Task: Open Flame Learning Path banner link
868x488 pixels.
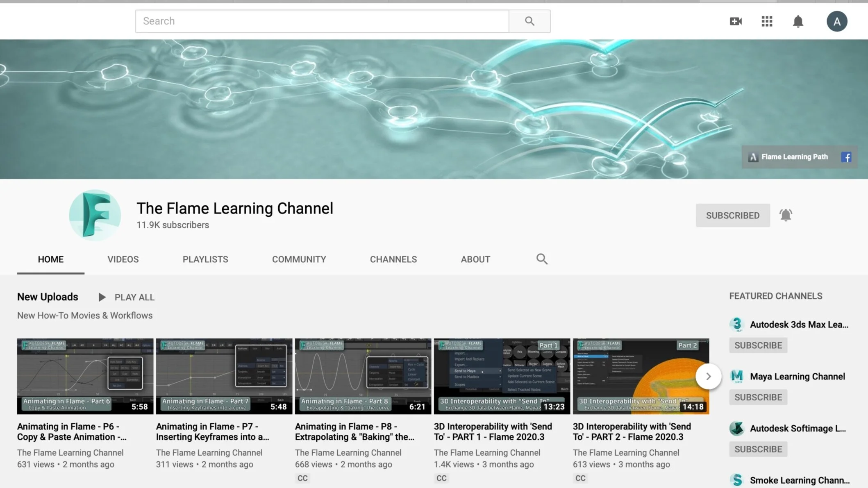Action: (x=794, y=157)
